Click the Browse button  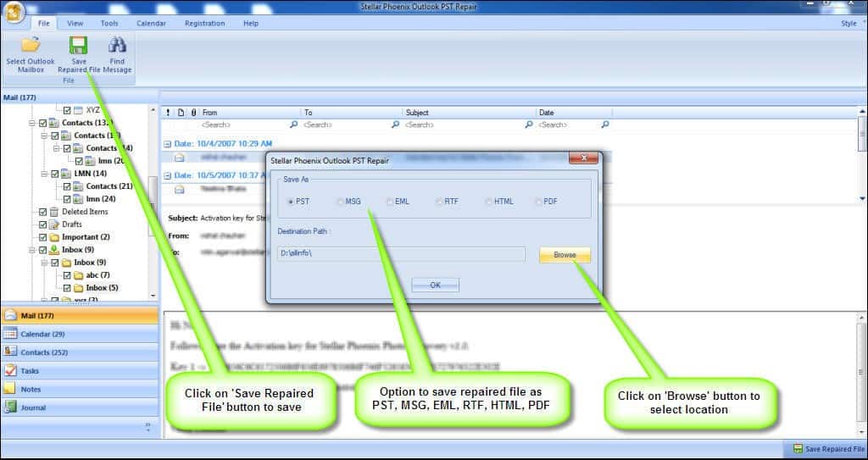click(565, 255)
